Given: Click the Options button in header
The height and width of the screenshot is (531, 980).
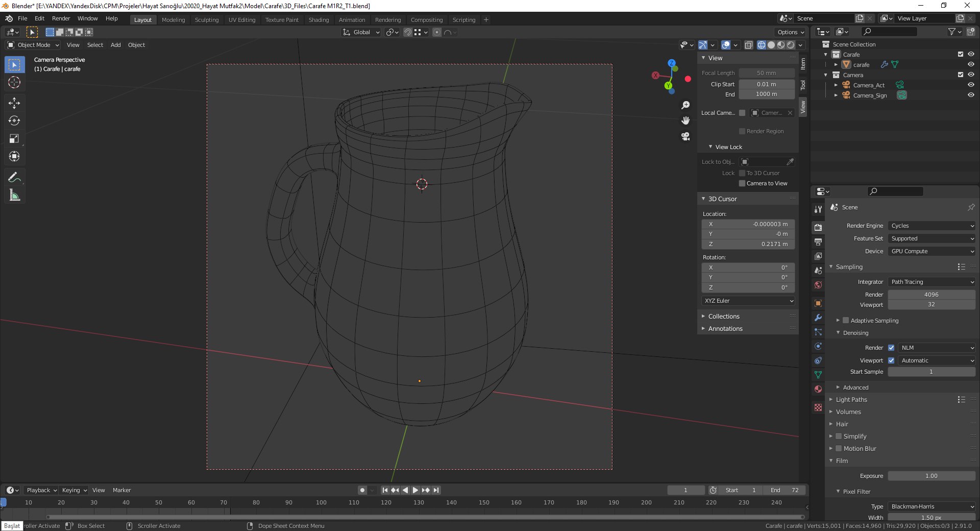Looking at the screenshot, I should click(791, 32).
